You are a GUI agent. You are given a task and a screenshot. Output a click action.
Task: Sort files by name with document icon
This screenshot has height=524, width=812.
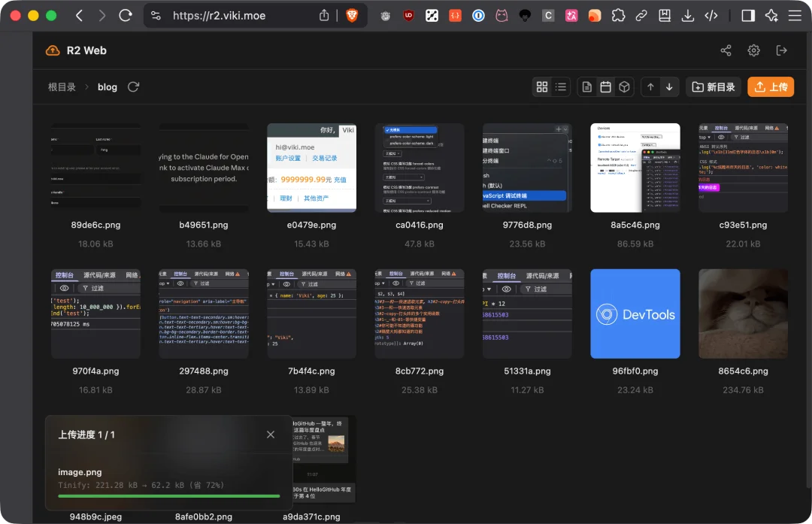pos(587,87)
